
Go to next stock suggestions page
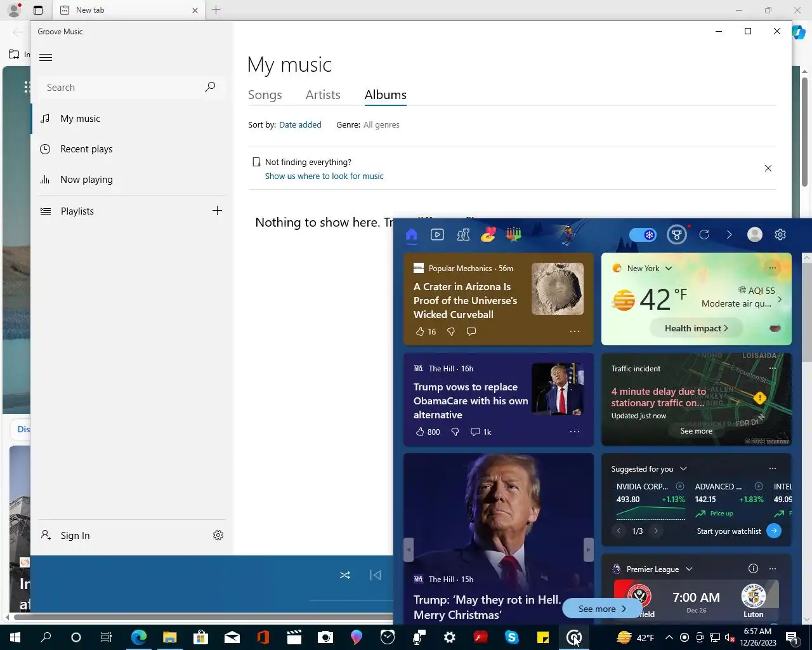(656, 531)
